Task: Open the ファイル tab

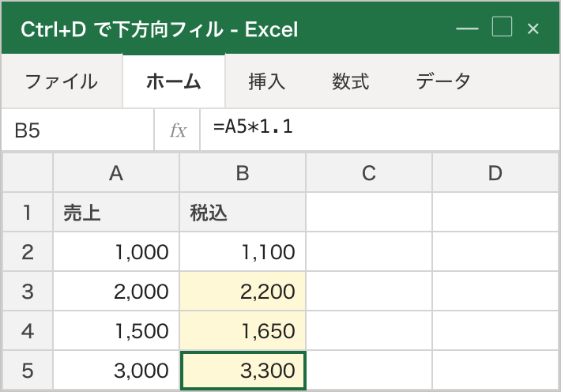Action: tap(62, 81)
